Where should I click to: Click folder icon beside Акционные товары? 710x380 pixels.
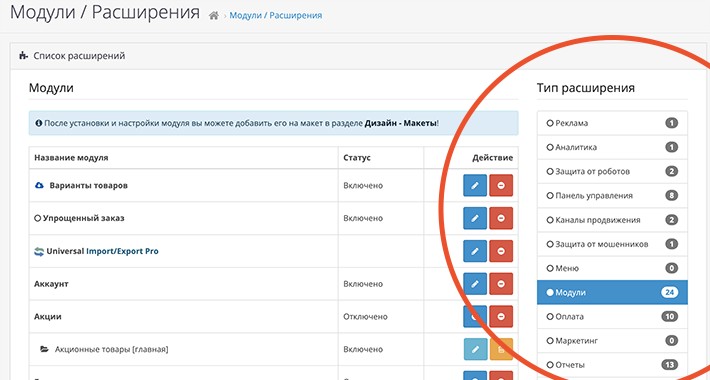pyautogui.click(x=44, y=349)
